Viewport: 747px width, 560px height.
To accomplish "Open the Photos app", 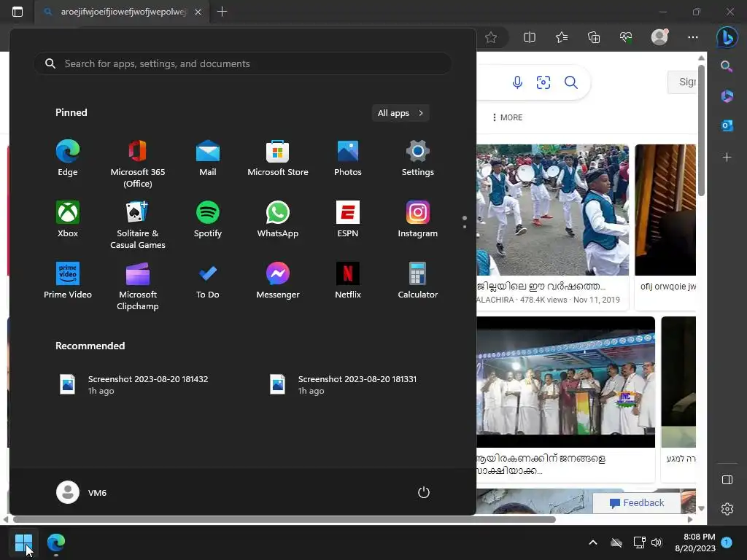I will 348,158.
